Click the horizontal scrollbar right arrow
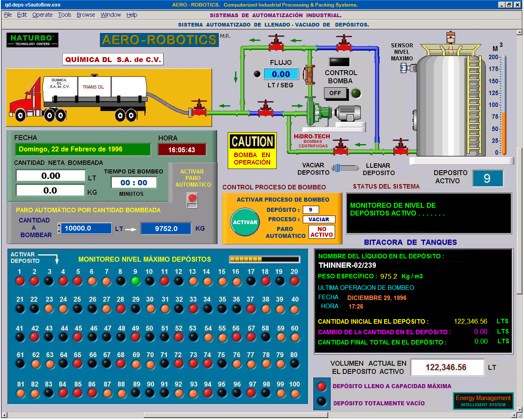 pyautogui.click(x=513, y=415)
